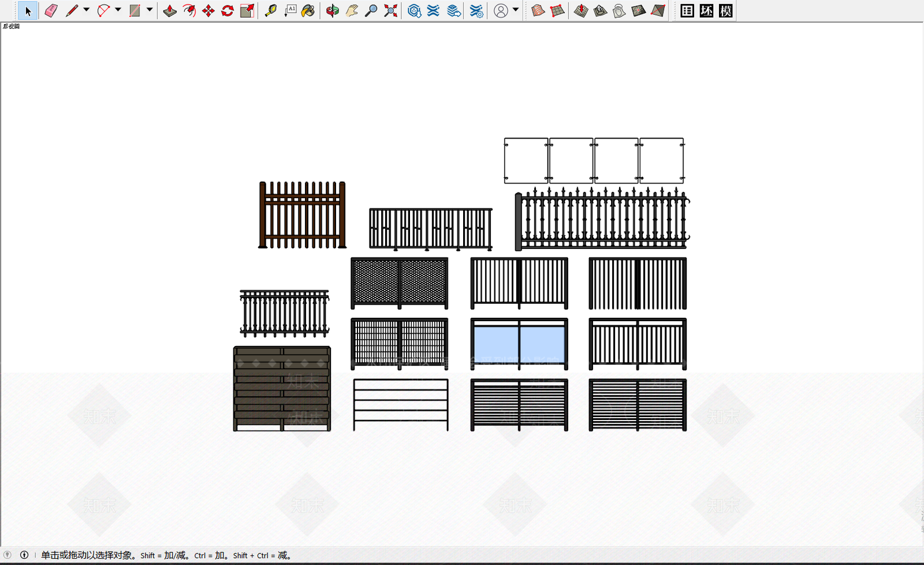Click the geo-location status bar icon

pos(8,555)
